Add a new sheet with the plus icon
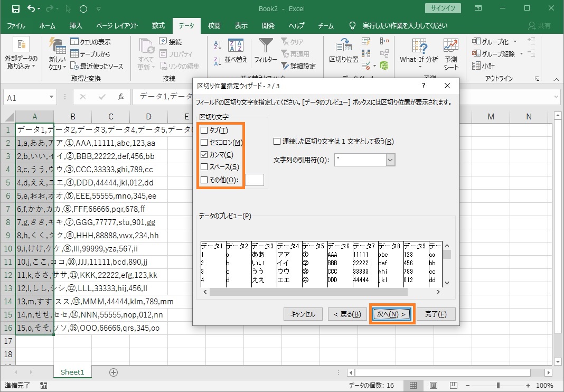 (114, 372)
